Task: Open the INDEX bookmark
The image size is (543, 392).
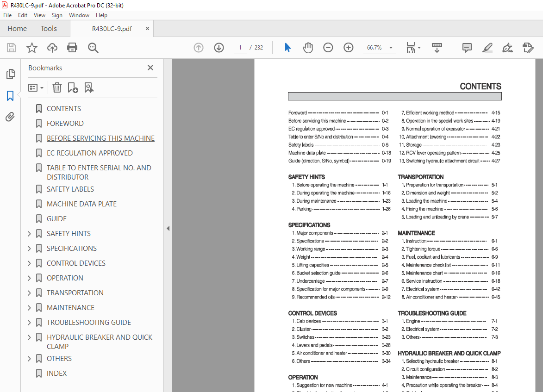Action: click(56, 373)
